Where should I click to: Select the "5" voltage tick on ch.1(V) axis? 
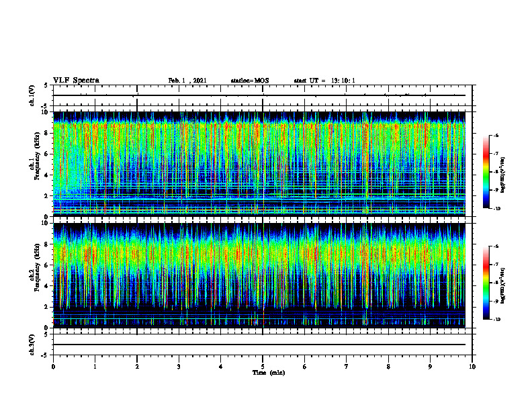point(47,85)
